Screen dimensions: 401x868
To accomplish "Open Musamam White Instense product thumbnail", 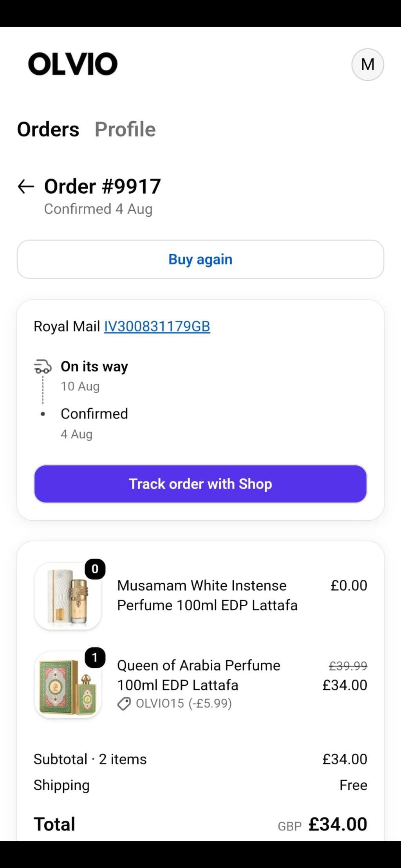I will 68,596.
